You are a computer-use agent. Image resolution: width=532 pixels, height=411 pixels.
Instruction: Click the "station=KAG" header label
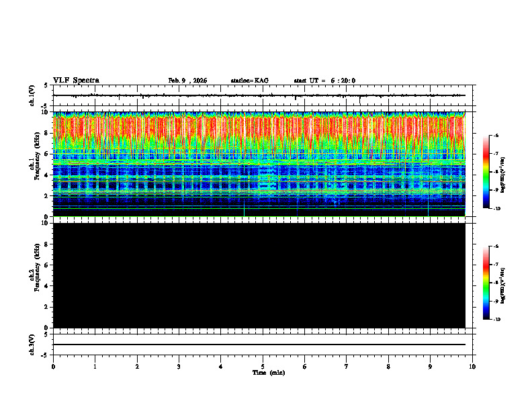(x=249, y=81)
